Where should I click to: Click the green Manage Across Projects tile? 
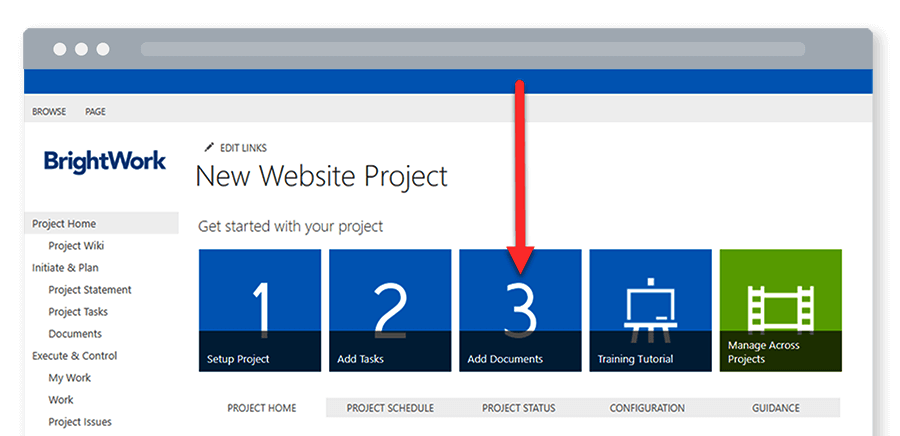780,310
